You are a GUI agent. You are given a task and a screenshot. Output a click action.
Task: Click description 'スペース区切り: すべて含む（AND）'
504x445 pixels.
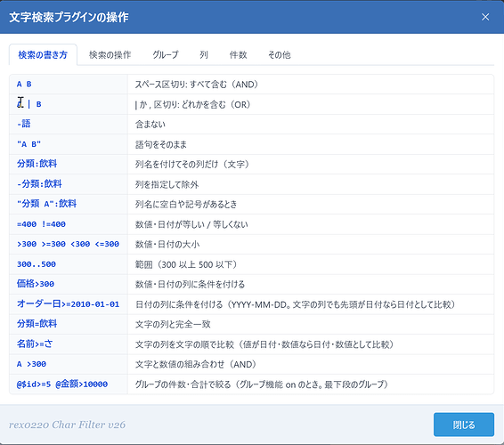pyautogui.click(x=198, y=85)
